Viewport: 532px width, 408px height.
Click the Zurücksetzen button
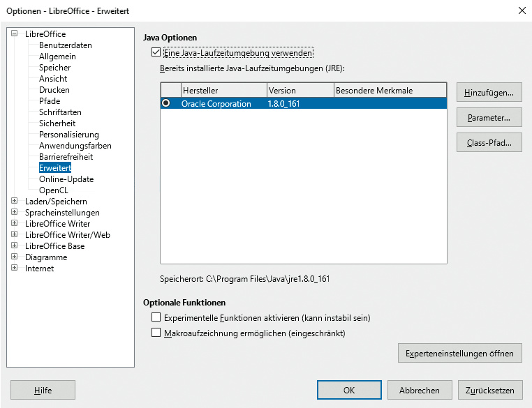pos(490,390)
